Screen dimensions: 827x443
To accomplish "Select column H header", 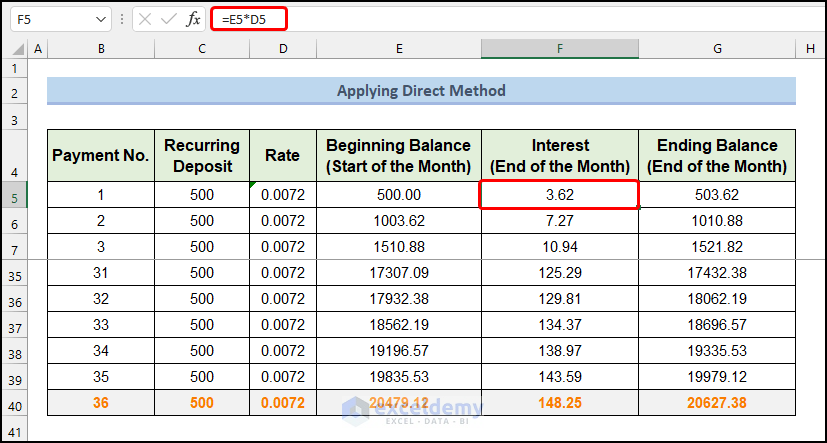I will point(810,49).
